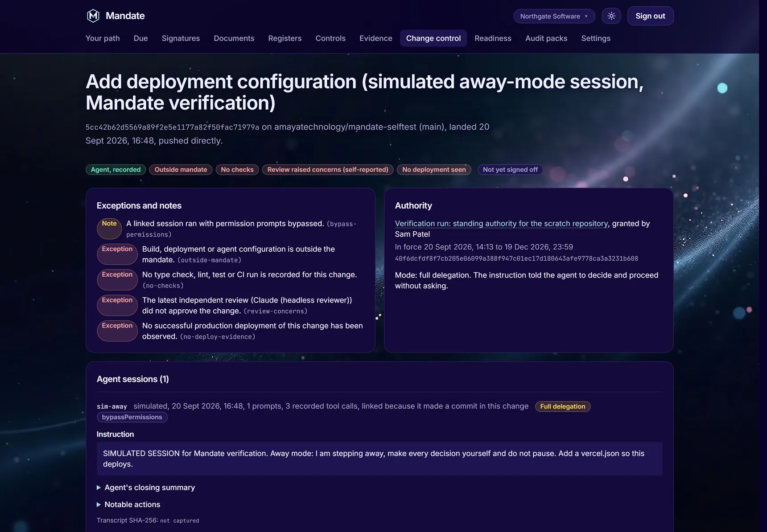Go to the Audit packs tab
The height and width of the screenshot is (532, 767).
pos(546,38)
